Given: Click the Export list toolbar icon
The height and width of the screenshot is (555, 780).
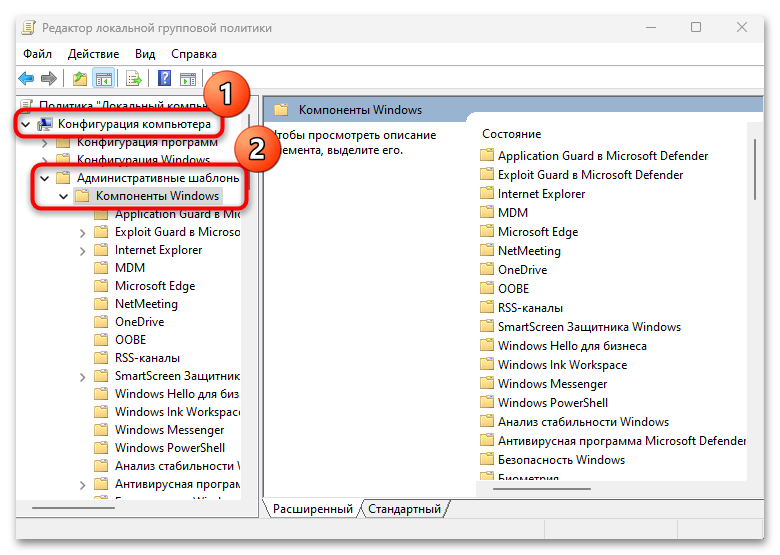Looking at the screenshot, I should pos(134,78).
